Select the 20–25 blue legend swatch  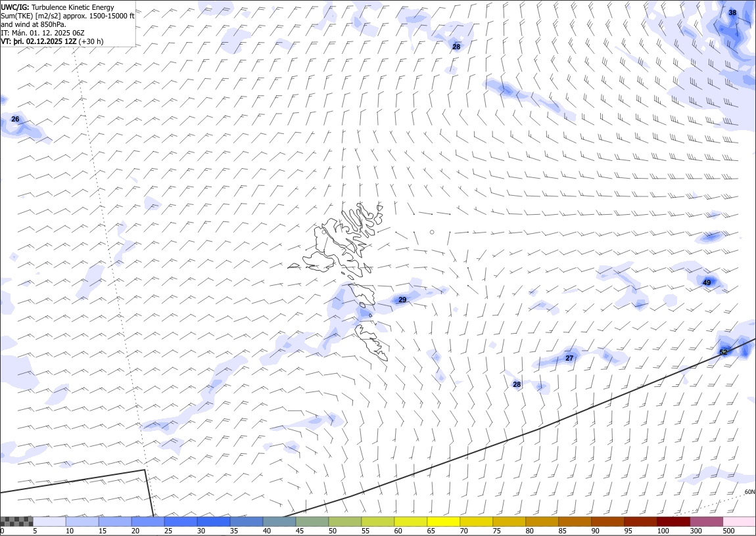tap(147, 522)
